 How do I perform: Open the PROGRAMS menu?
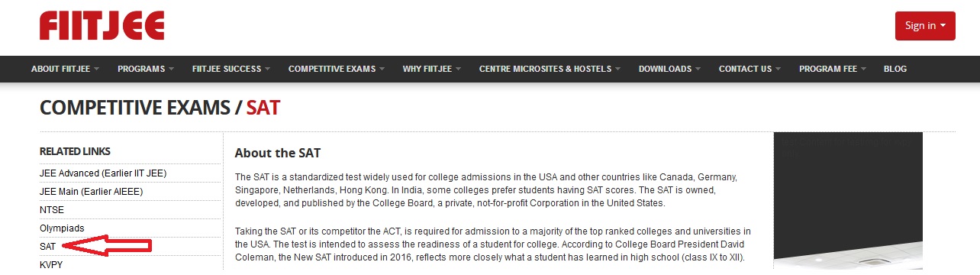pyautogui.click(x=146, y=69)
